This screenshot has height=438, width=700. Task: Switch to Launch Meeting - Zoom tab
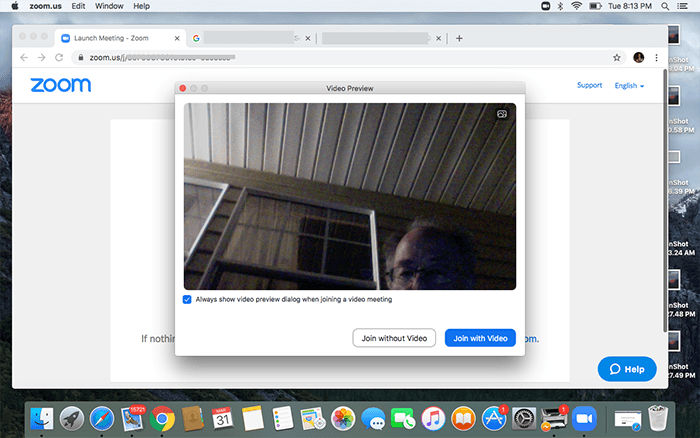coord(121,38)
